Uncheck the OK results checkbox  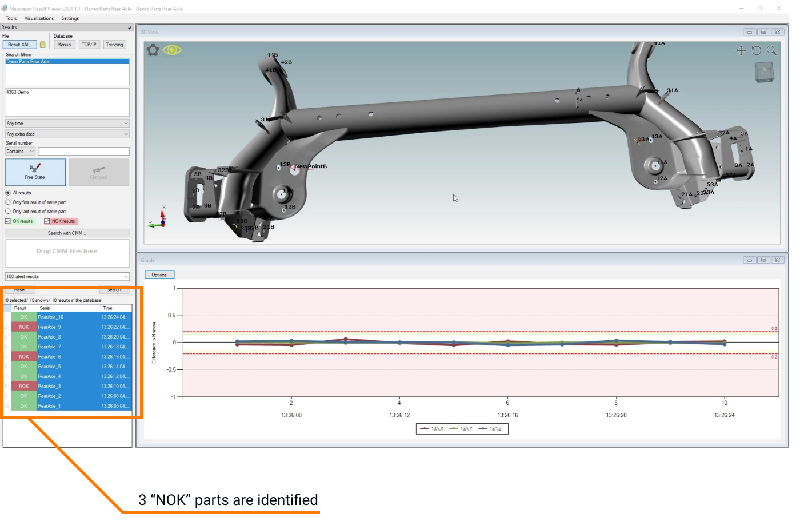tap(8, 221)
